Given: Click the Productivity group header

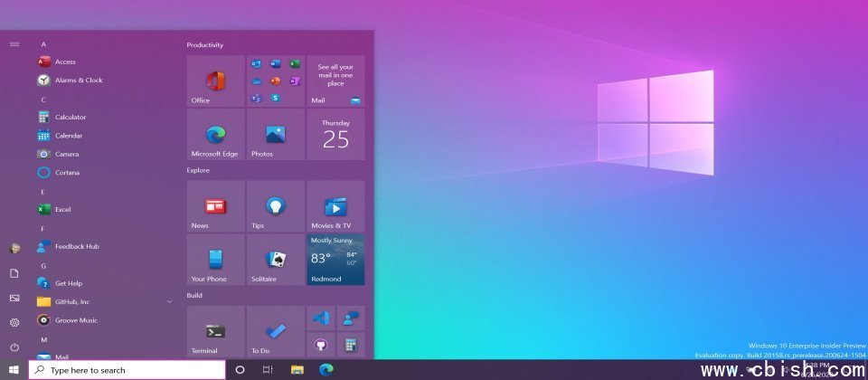Looking at the screenshot, I should click(x=205, y=45).
